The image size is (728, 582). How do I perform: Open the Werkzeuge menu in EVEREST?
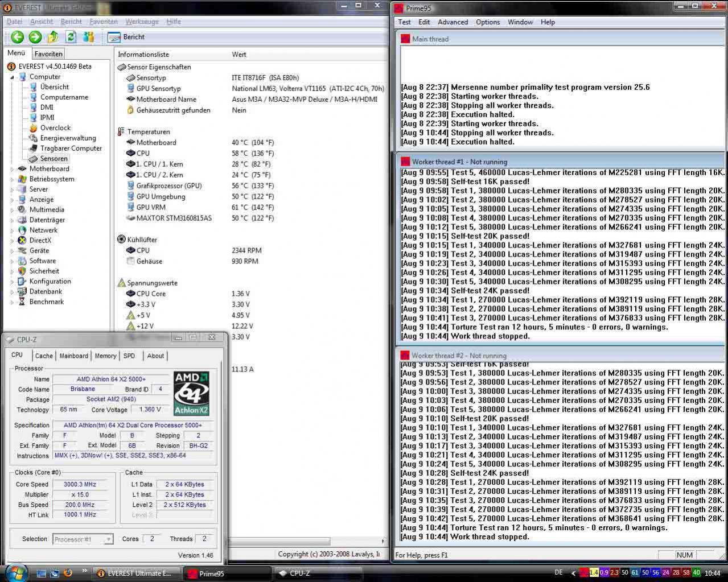click(142, 22)
